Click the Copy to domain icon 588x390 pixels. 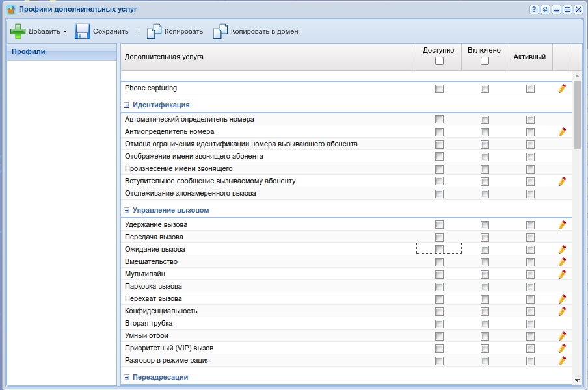[x=220, y=31]
